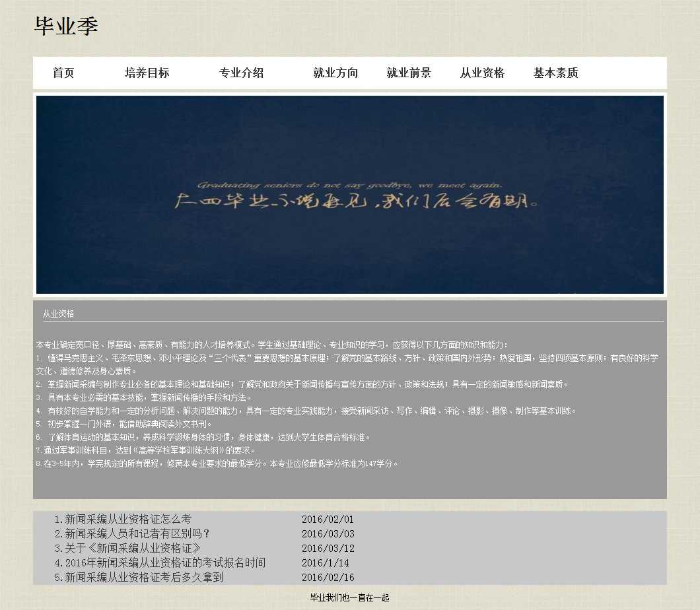
Task: Click the 从业资格 section heading in gray panel
Action: tap(59, 314)
